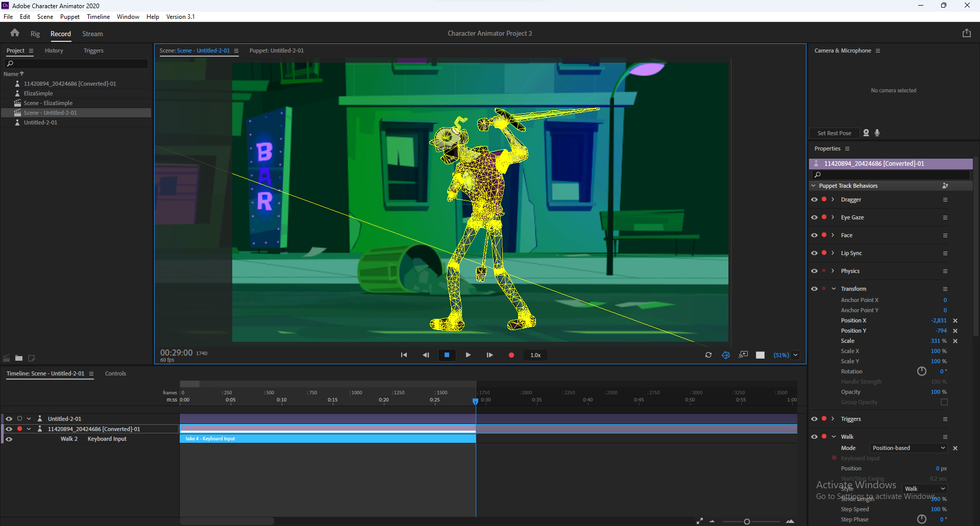The width and height of the screenshot is (980, 526).
Task: Expand the Face behavior
Action: click(x=833, y=235)
